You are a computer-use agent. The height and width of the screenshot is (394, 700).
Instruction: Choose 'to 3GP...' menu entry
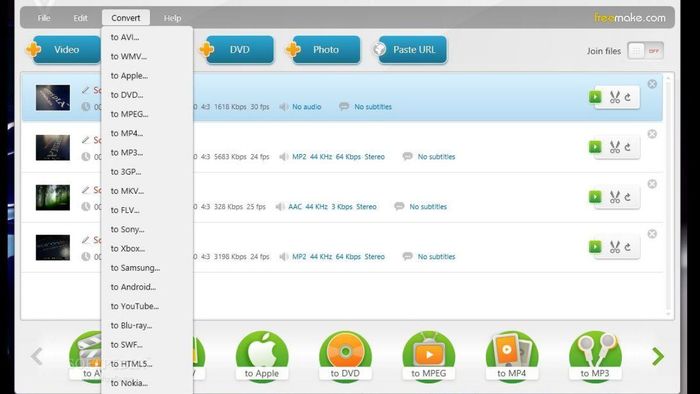[x=147, y=171]
